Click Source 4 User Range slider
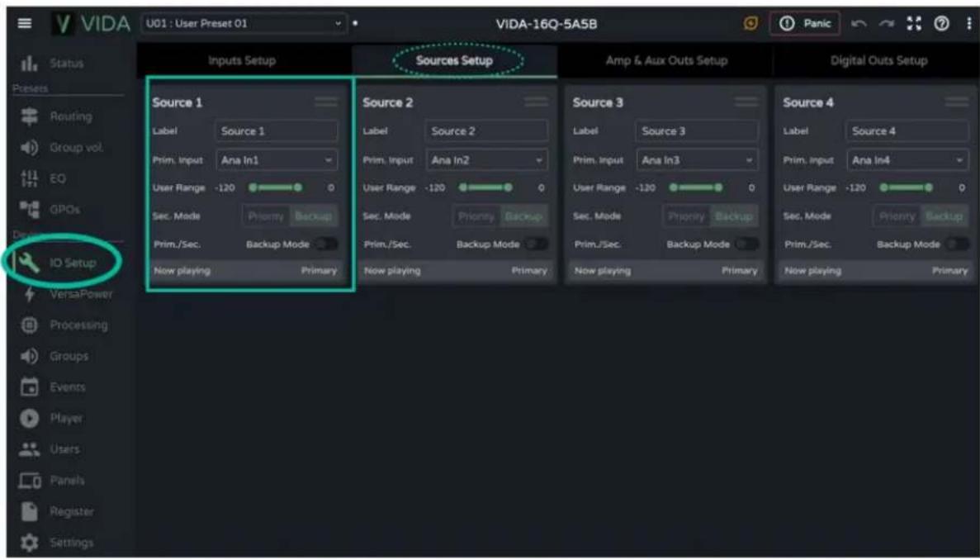The height and width of the screenshot is (560, 980). pyautogui.click(x=907, y=187)
